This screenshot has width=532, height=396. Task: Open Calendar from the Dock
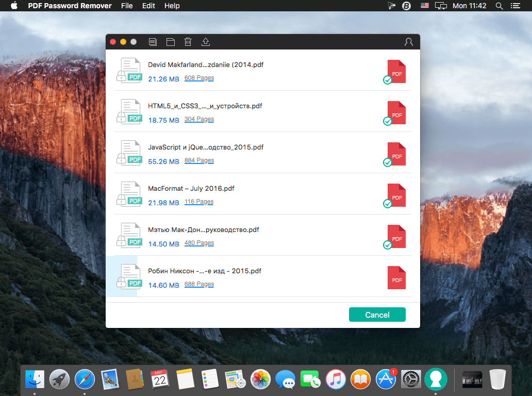(160, 379)
